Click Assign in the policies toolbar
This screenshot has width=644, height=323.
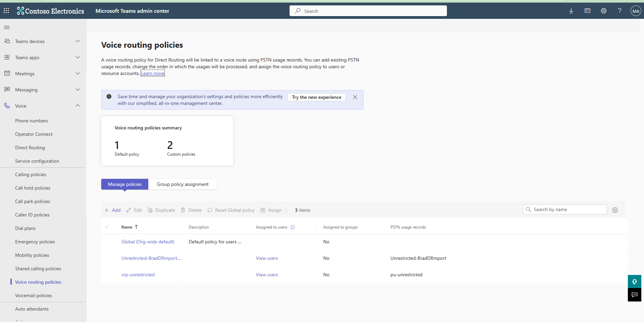(x=271, y=210)
